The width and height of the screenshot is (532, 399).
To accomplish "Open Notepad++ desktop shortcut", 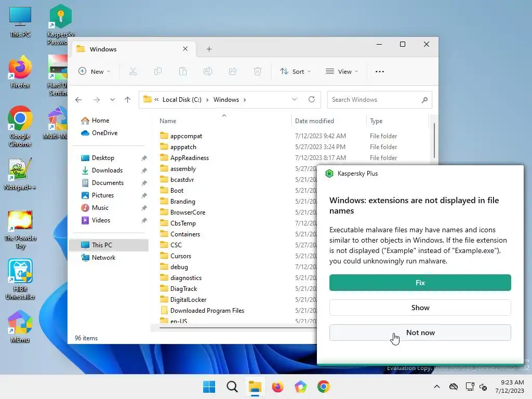I will (x=20, y=174).
